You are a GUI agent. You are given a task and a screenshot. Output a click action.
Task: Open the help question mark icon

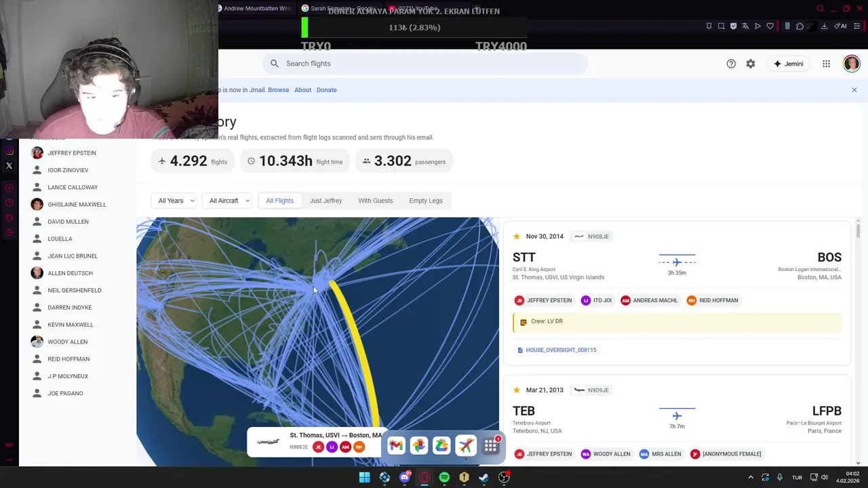[731, 64]
